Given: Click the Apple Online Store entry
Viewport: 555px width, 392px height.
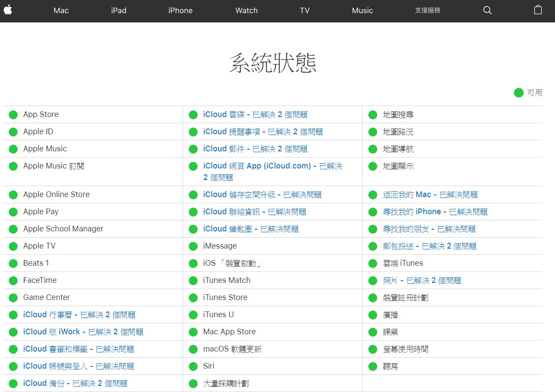Looking at the screenshot, I should tap(56, 194).
